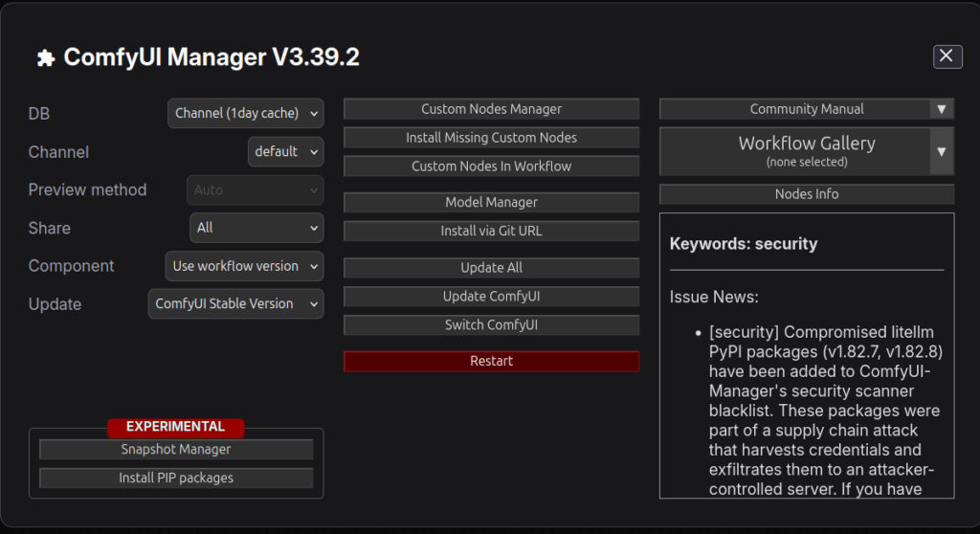Open the Snapshot Manager
The image size is (980, 534).
(x=176, y=449)
